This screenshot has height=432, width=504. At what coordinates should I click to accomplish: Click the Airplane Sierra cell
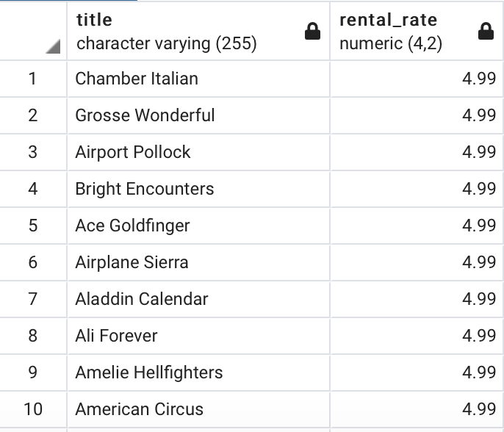tap(198, 262)
